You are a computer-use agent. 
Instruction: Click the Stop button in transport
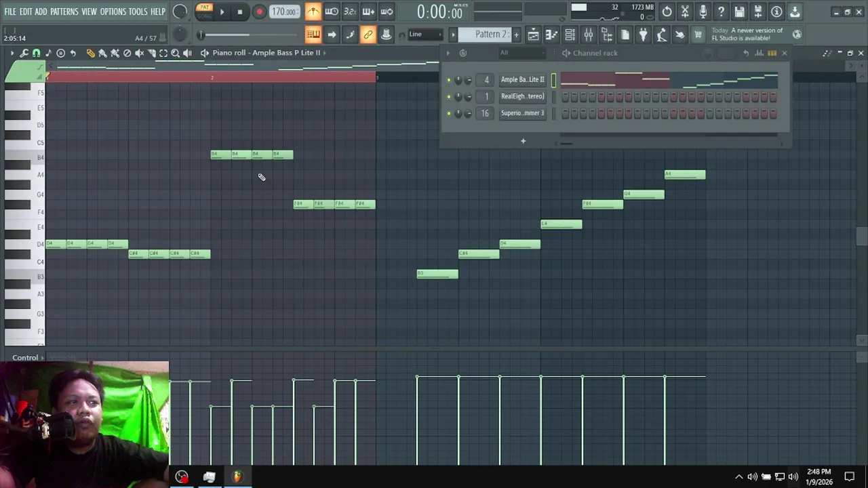click(240, 12)
